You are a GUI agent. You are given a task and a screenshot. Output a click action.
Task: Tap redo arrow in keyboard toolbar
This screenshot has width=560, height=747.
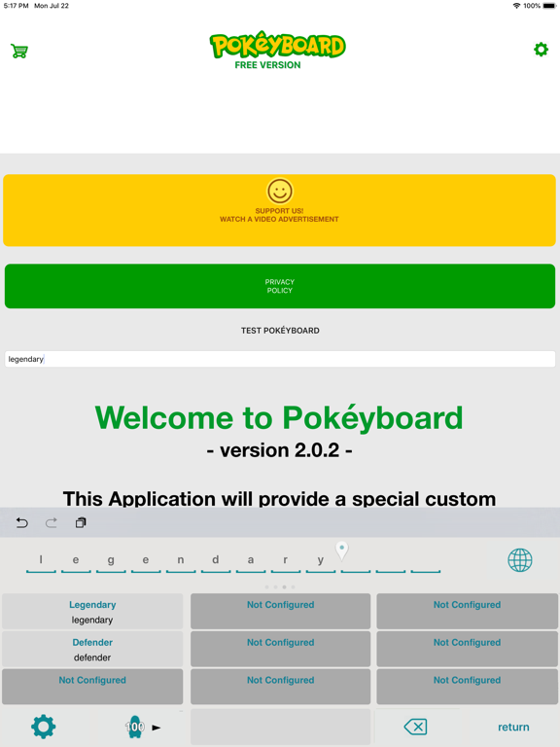51,522
